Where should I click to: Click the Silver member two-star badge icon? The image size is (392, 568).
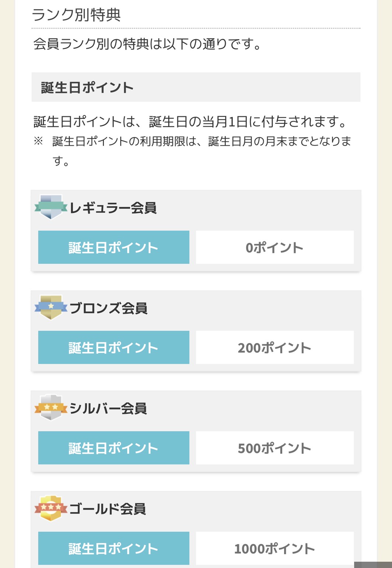tap(51, 408)
